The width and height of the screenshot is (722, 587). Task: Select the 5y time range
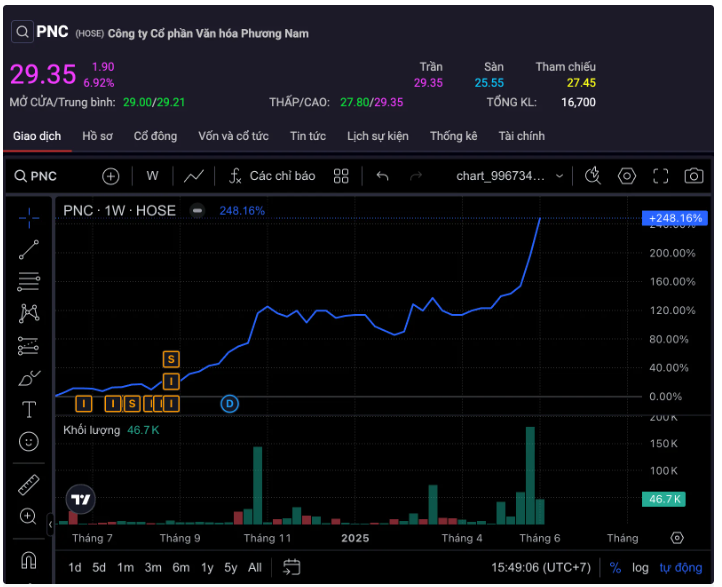(x=231, y=568)
